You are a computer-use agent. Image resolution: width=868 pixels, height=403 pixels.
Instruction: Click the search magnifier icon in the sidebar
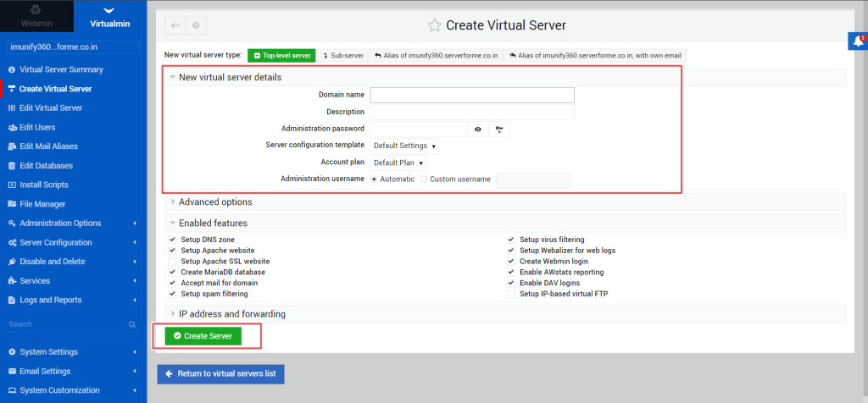[132, 324]
